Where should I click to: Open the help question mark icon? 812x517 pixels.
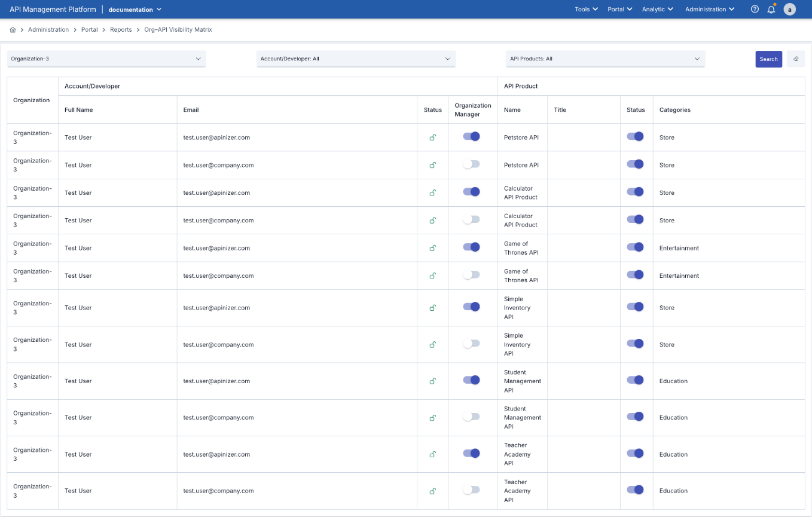[x=755, y=9]
